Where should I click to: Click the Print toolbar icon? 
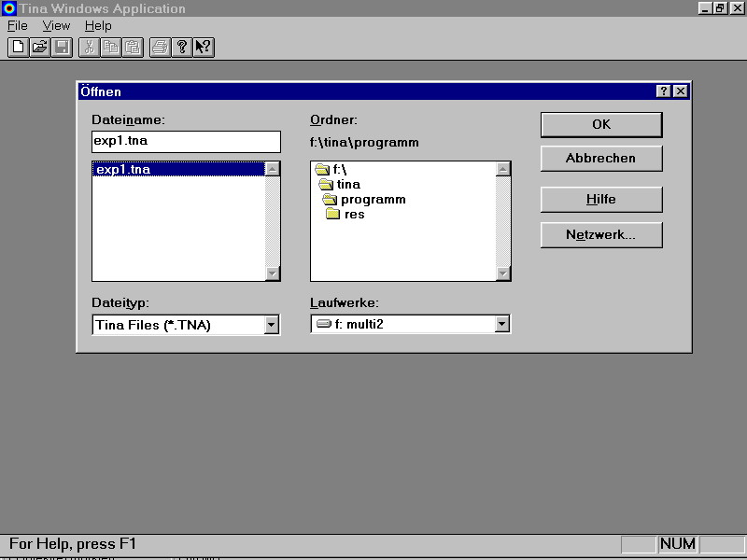(x=160, y=47)
